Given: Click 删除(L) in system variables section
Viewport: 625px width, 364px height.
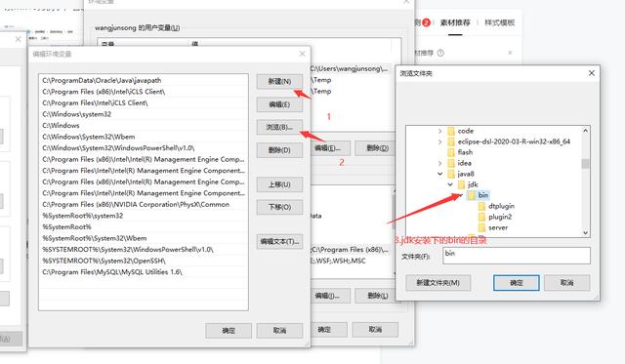Looking at the screenshot, I should (x=375, y=296).
